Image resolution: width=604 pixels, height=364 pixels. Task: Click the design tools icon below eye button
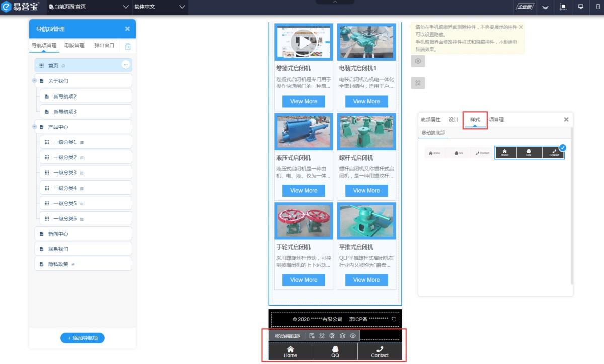(418, 83)
